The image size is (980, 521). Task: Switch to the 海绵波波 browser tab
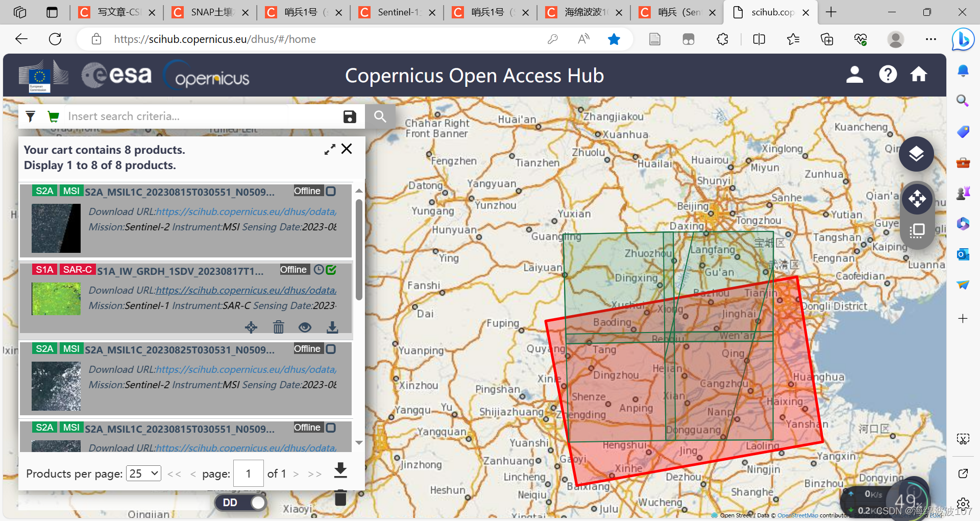click(x=585, y=12)
